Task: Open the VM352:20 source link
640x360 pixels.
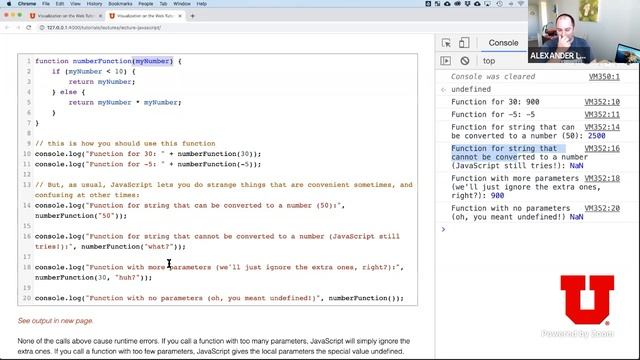Action: click(602, 208)
